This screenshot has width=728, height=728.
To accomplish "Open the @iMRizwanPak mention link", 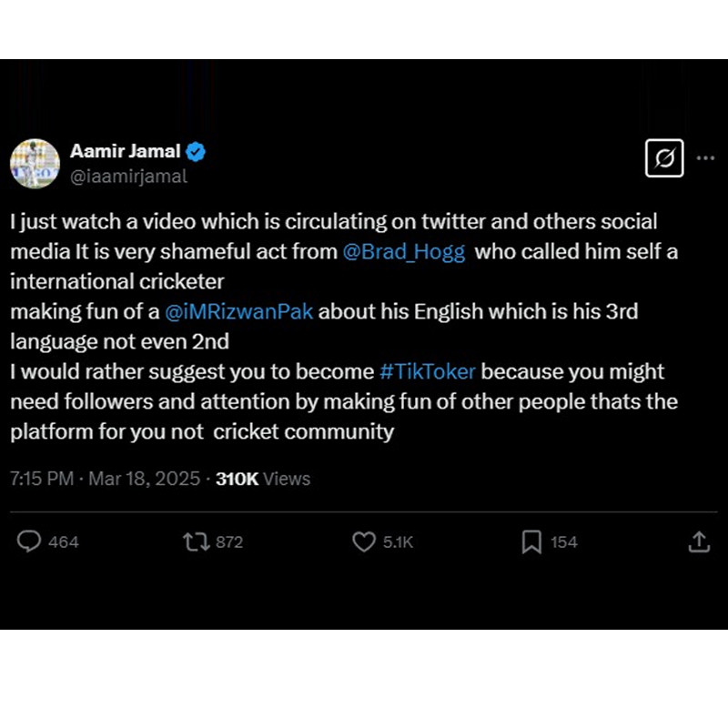I will 238,312.
